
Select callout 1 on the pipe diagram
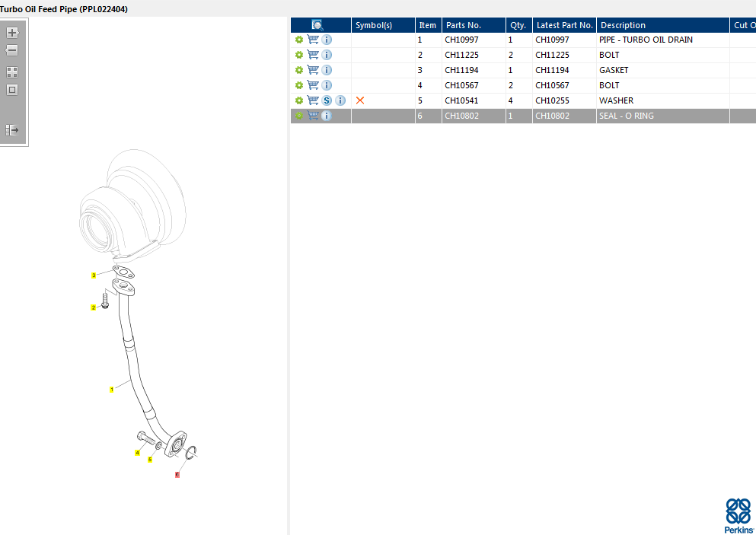(111, 390)
